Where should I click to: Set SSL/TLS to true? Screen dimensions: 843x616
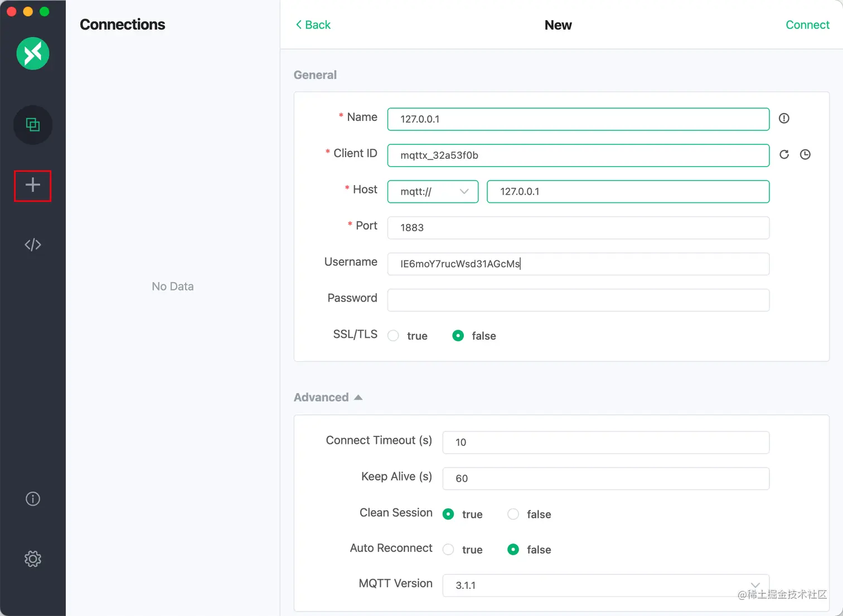[x=393, y=336]
